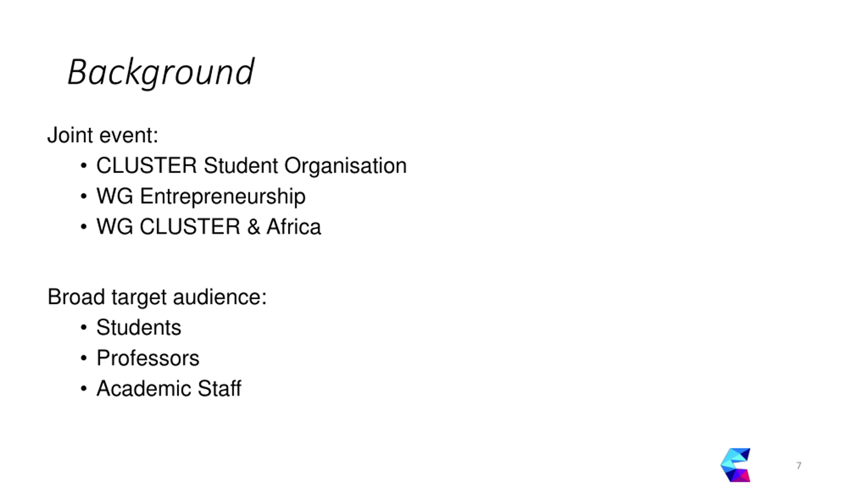Select the 'WG CLUSTER & Africa' line
The width and height of the screenshot is (868, 488).
point(209,226)
